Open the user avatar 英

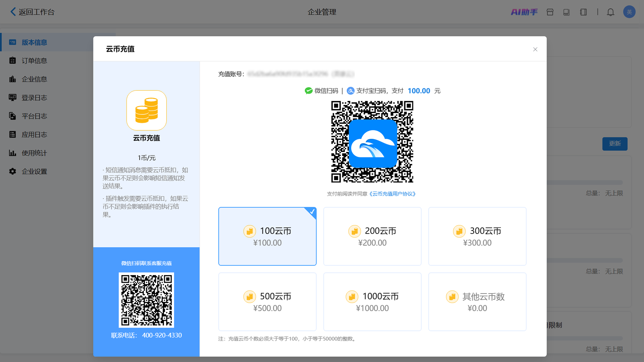(x=629, y=12)
